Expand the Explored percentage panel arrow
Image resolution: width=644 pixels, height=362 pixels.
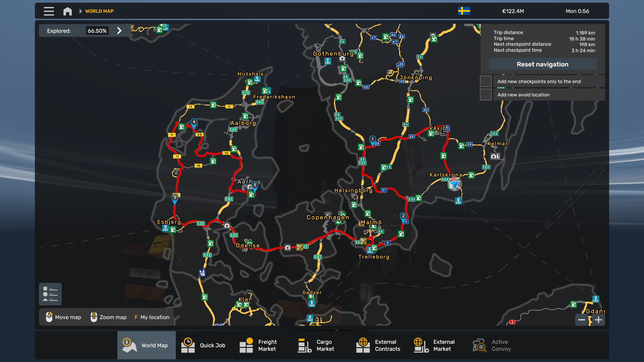tap(119, 31)
